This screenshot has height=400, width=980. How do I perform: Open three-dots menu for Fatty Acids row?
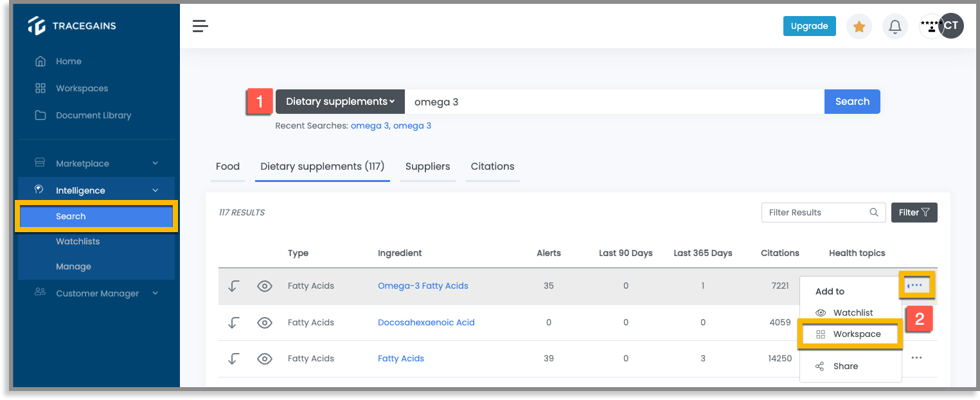pos(917,358)
